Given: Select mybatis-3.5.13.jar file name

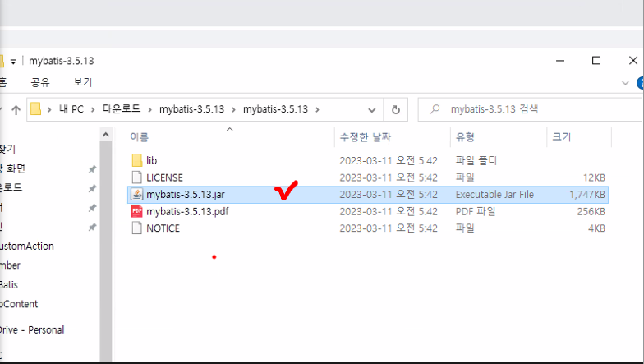Looking at the screenshot, I should point(186,194).
